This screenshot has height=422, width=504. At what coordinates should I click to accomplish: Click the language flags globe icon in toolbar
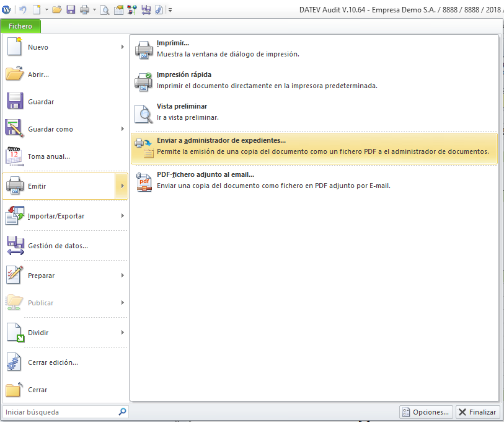coord(132,10)
